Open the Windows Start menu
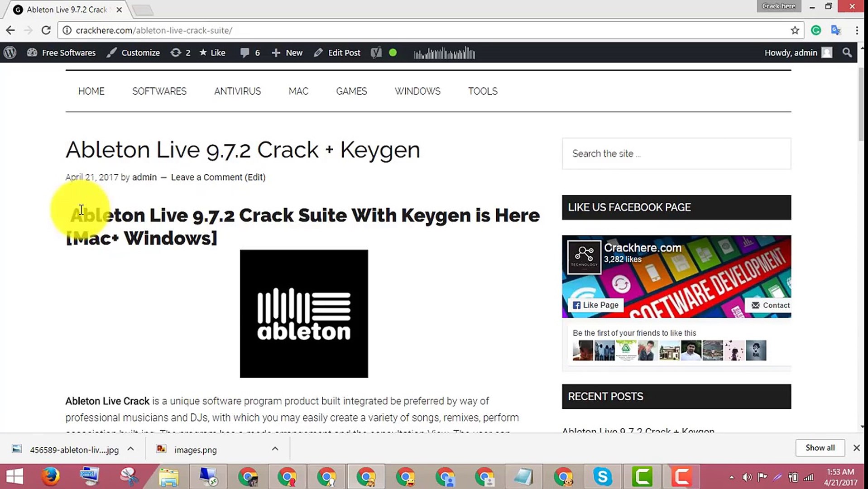 point(14,476)
